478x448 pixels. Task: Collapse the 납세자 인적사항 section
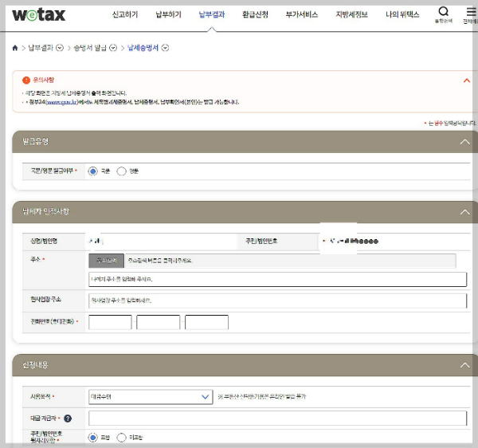pos(465,212)
